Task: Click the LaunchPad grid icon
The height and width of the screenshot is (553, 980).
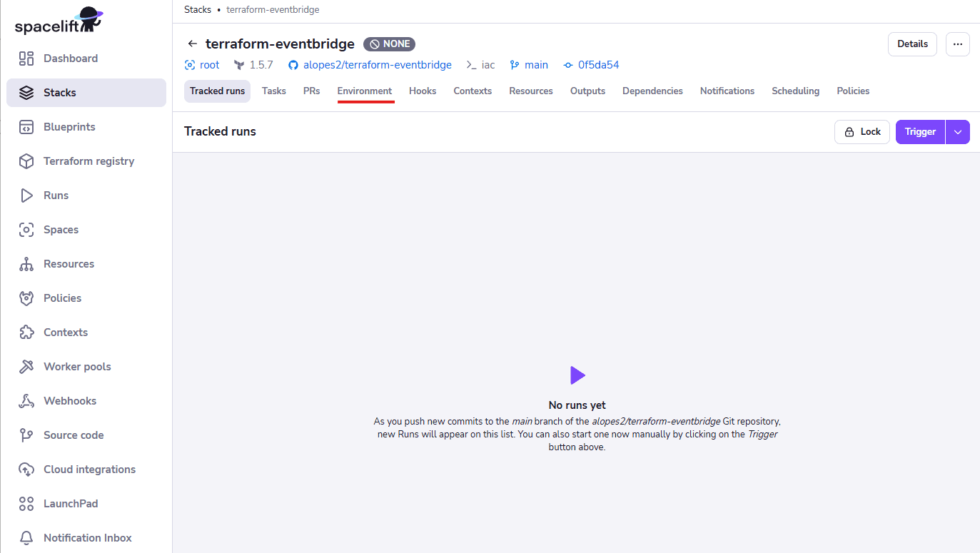Action: [x=26, y=504]
